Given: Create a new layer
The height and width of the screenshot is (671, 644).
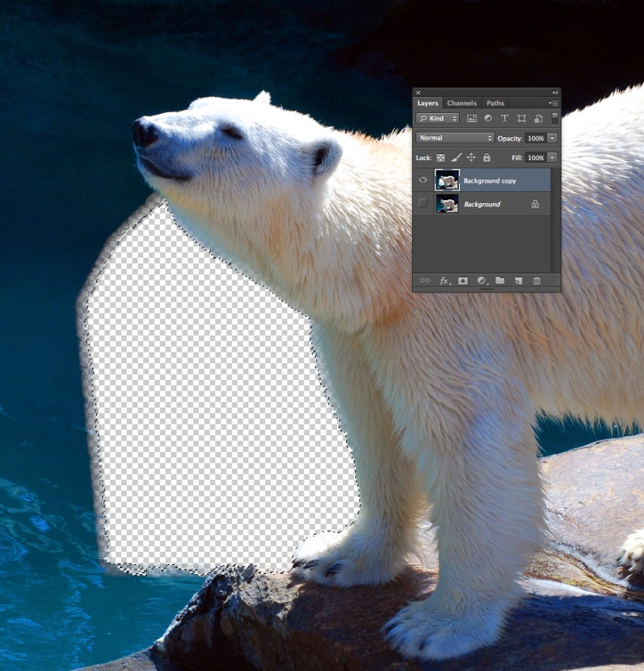Looking at the screenshot, I should pyautogui.click(x=518, y=281).
